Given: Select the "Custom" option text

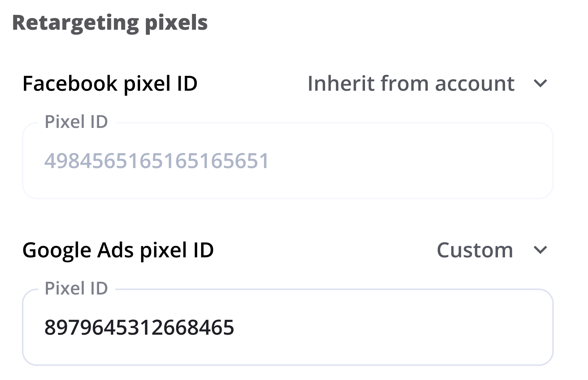Looking at the screenshot, I should pos(475,250).
